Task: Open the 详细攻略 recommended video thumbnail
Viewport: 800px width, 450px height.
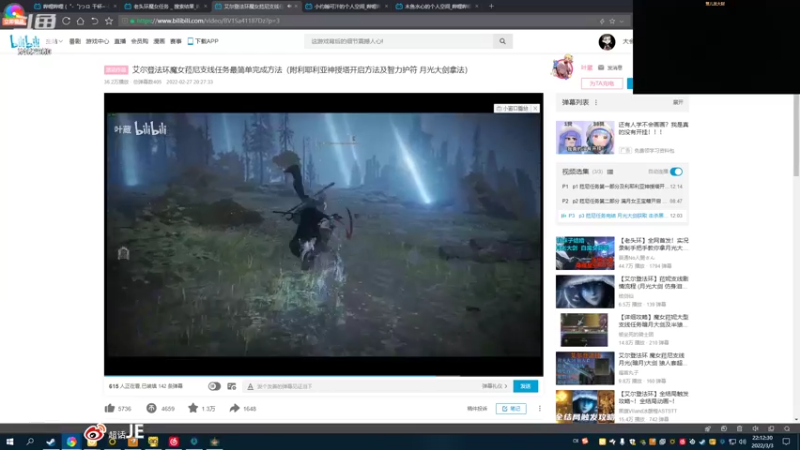Action: point(585,330)
